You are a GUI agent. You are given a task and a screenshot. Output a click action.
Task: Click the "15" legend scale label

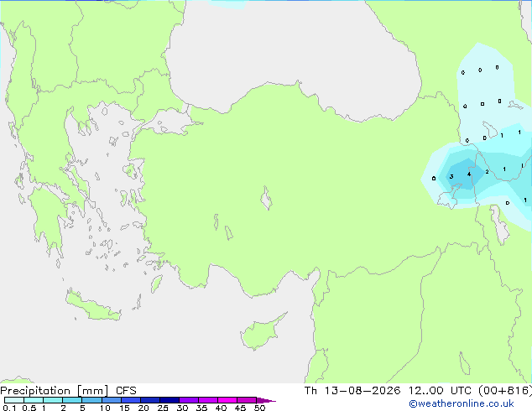click(x=124, y=408)
